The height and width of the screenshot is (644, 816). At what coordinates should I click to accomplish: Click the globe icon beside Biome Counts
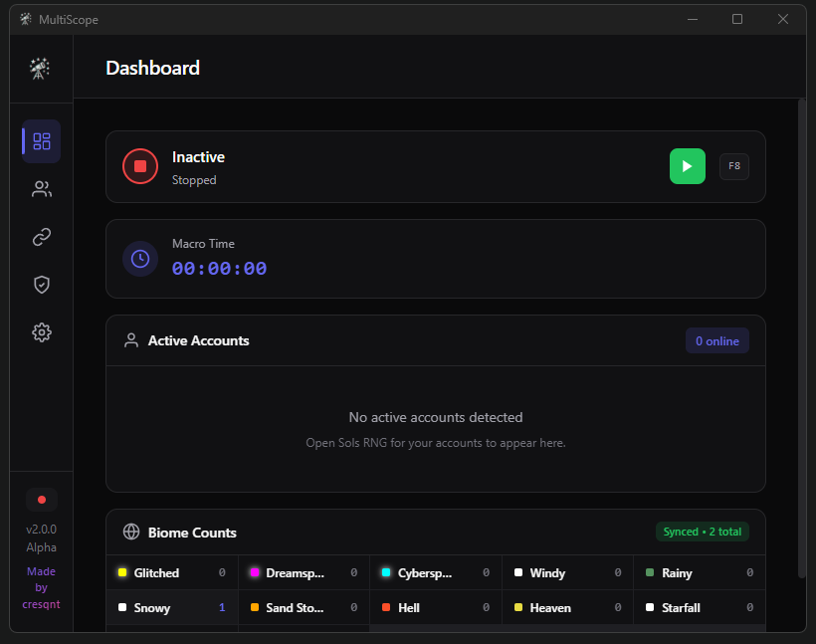pyautogui.click(x=130, y=532)
